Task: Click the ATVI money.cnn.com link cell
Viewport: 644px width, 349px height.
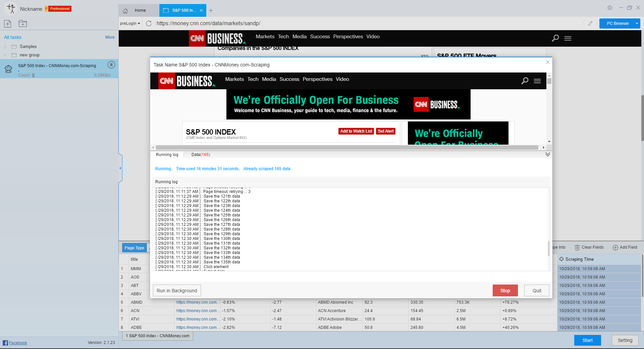Action: tap(198, 319)
